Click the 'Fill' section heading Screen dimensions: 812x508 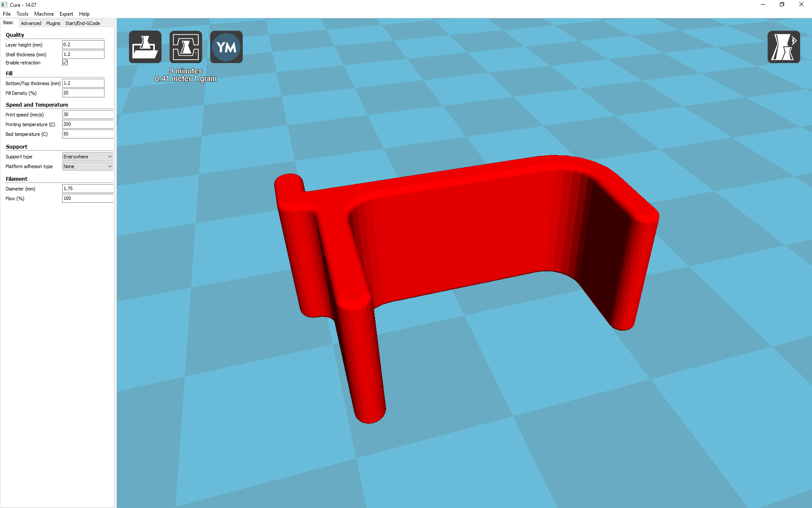(x=9, y=73)
